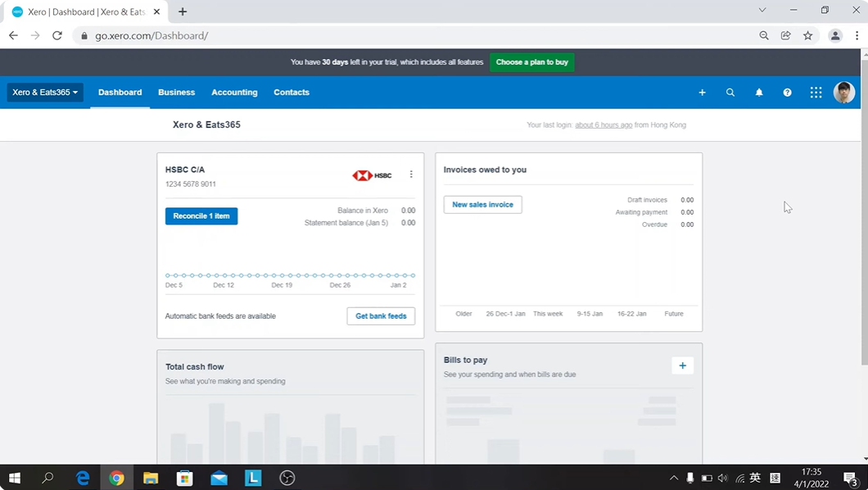The image size is (868, 490).
Task: Click the share page icon in address bar
Action: (x=785, y=35)
